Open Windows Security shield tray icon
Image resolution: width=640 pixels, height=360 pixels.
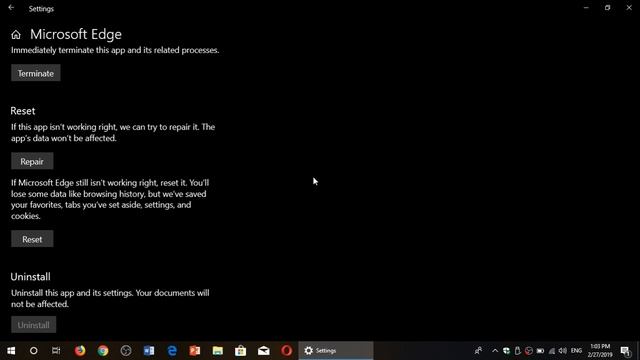pyautogui.click(x=506, y=351)
